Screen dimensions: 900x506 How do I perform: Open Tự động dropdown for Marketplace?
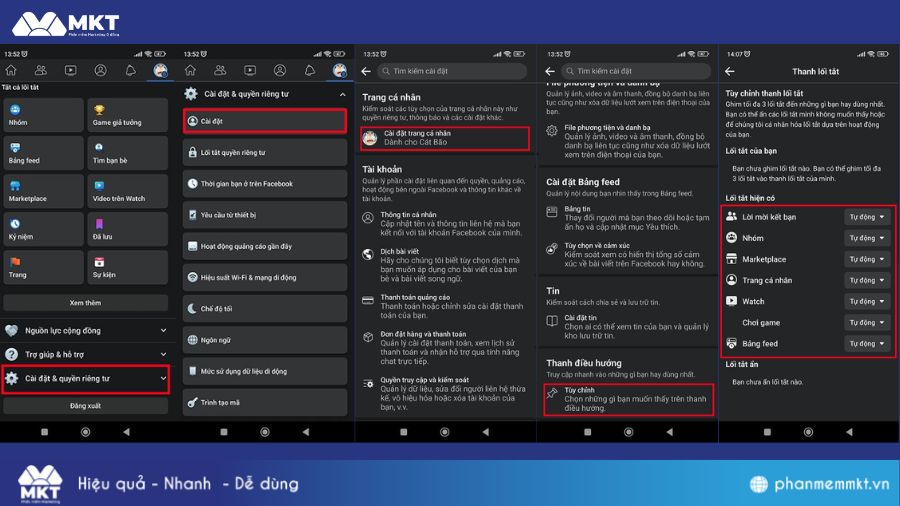pyautogui.click(x=867, y=259)
